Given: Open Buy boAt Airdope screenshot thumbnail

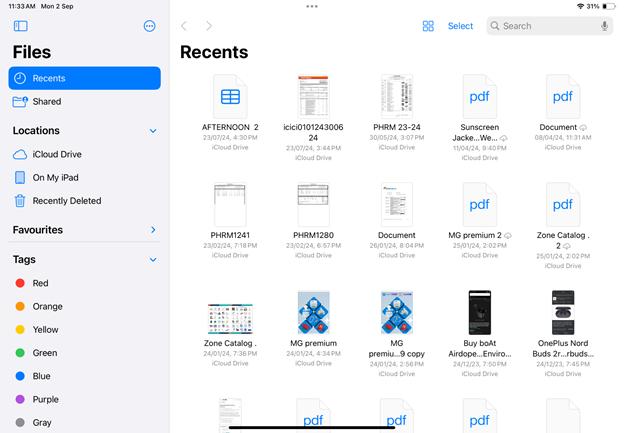Looking at the screenshot, I should coord(480,313).
